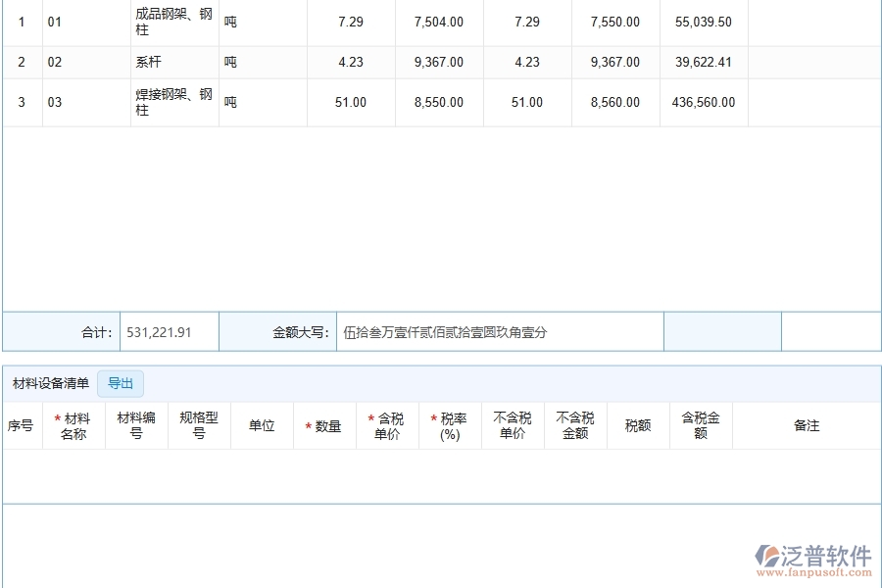The image size is (882, 588).
Task: Select the 焊接钢架、钢柱 item name cell
Action: click(x=173, y=102)
